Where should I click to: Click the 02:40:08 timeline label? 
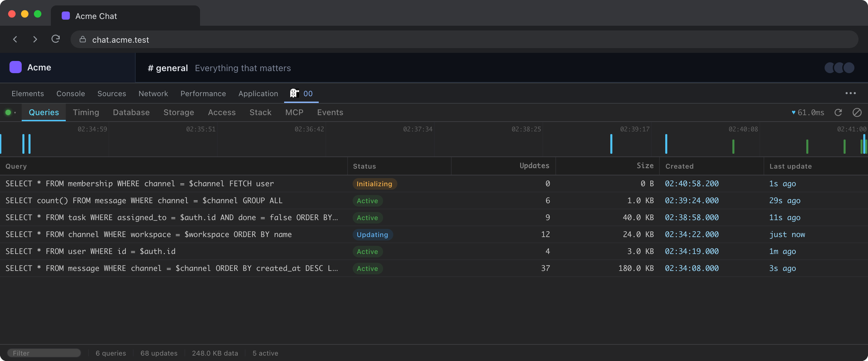coord(743,129)
